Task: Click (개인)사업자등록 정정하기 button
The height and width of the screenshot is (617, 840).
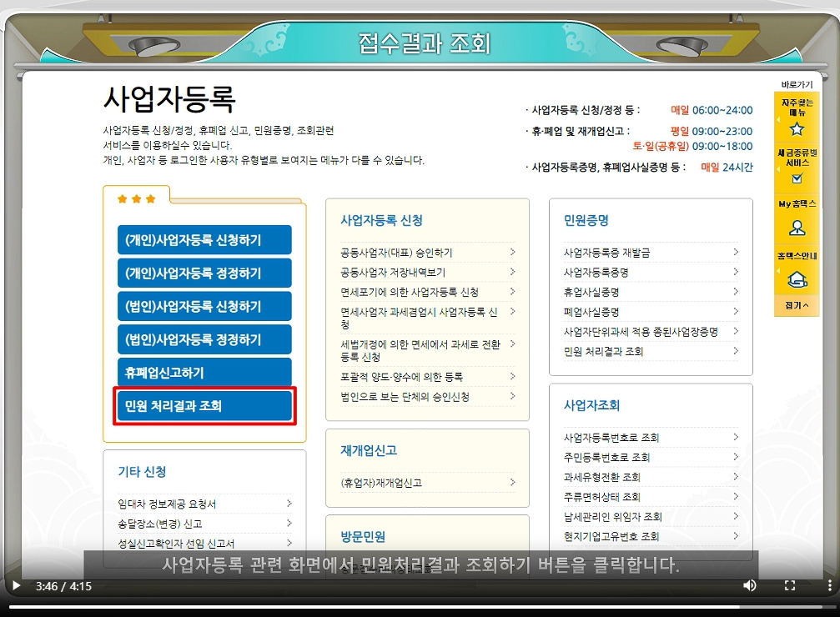Action: tap(204, 273)
